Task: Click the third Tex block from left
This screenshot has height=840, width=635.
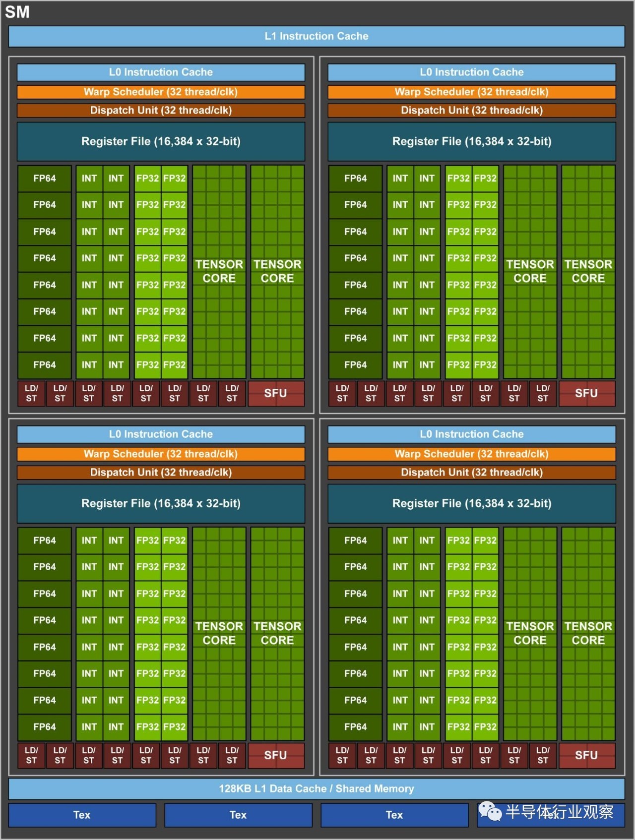Action: click(394, 815)
